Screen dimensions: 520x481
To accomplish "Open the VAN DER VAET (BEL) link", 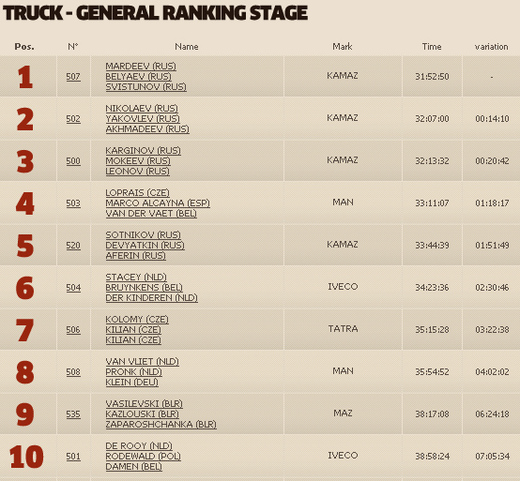I will [151, 214].
